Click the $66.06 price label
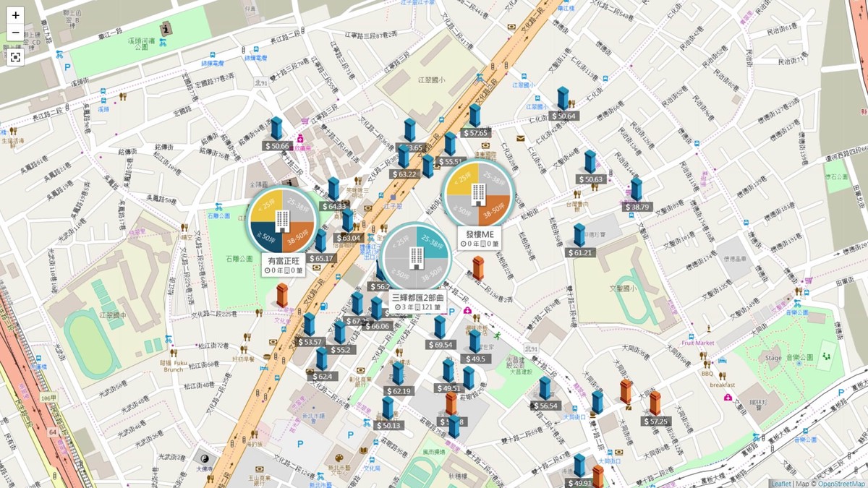Image resolution: width=868 pixels, height=488 pixels. [x=376, y=326]
